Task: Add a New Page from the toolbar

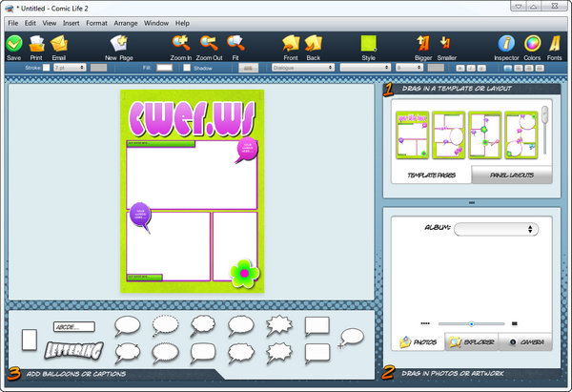Action: (x=118, y=43)
